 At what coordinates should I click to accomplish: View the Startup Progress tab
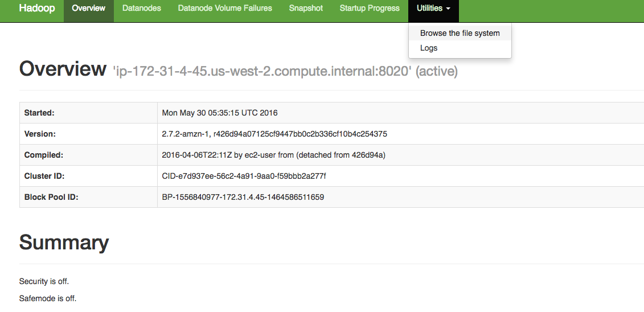[370, 9]
